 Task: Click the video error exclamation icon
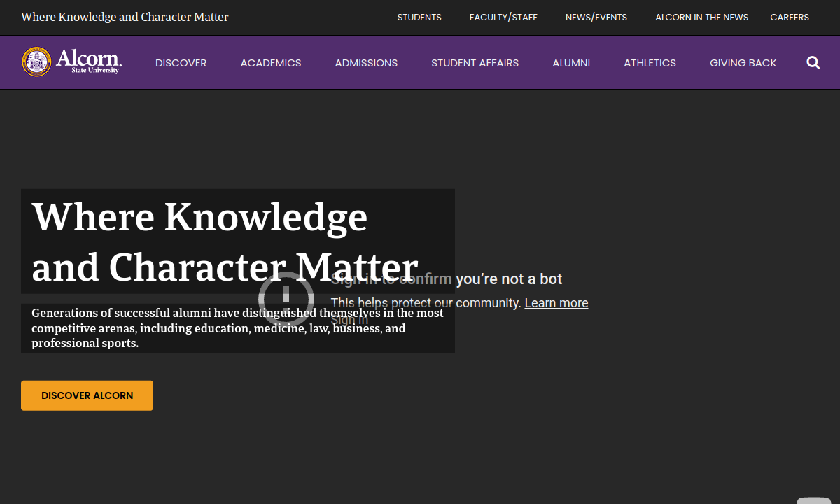pyautogui.click(x=286, y=299)
